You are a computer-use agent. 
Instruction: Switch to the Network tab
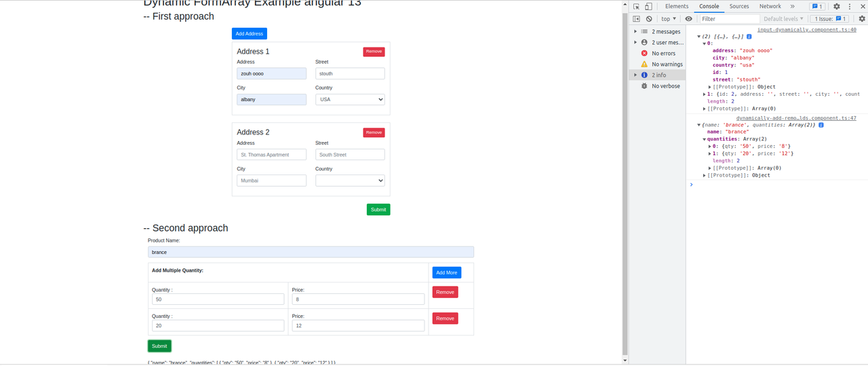[770, 6]
